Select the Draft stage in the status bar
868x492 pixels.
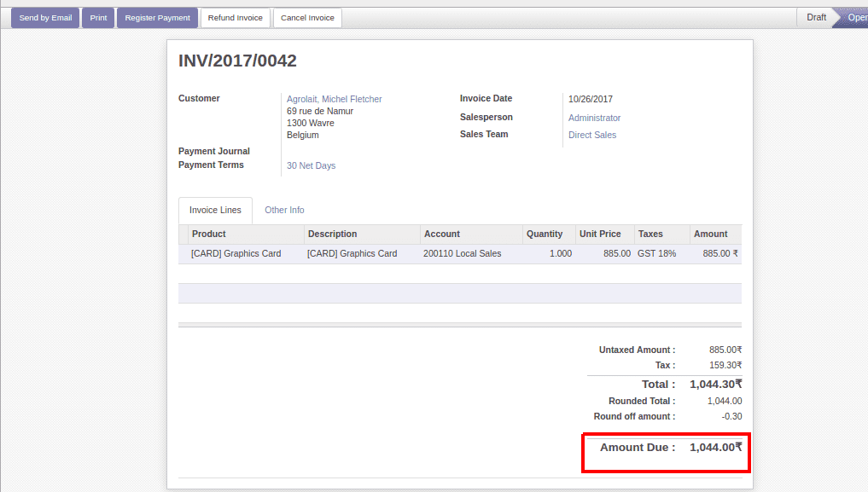tap(815, 16)
